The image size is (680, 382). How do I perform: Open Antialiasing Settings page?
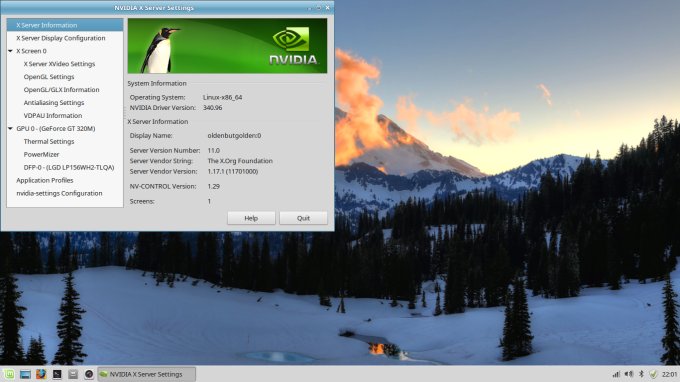point(54,103)
